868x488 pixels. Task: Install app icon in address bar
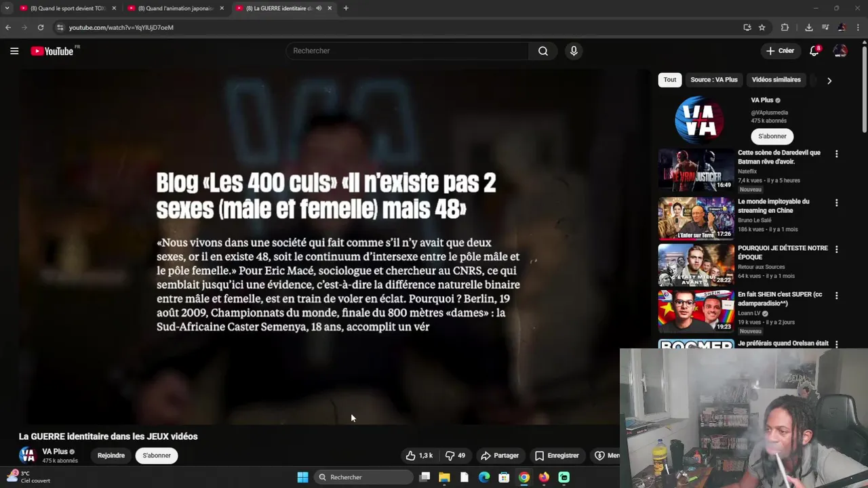pyautogui.click(x=747, y=27)
